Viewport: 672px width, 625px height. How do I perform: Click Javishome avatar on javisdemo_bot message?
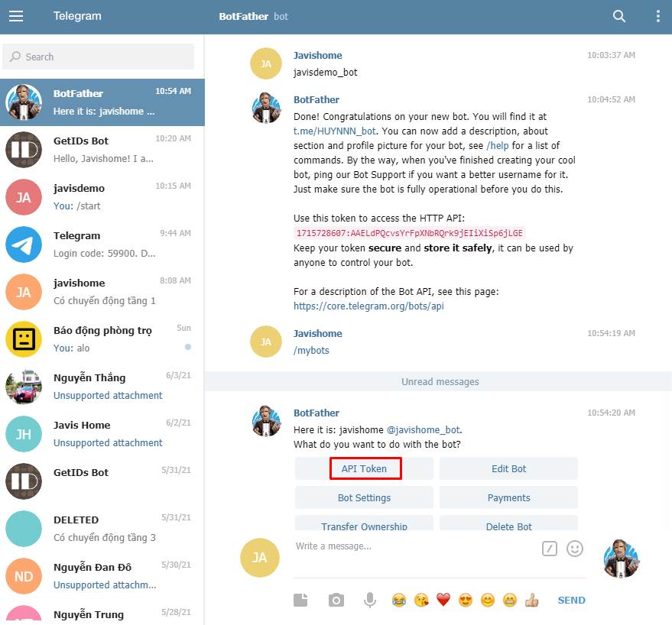pos(266,63)
